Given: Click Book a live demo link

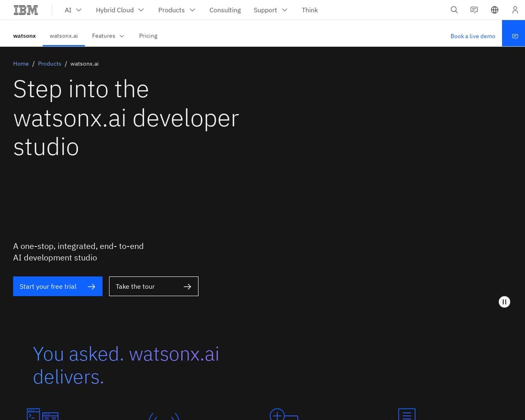Looking at the screenshot, I should click(473, 36).
